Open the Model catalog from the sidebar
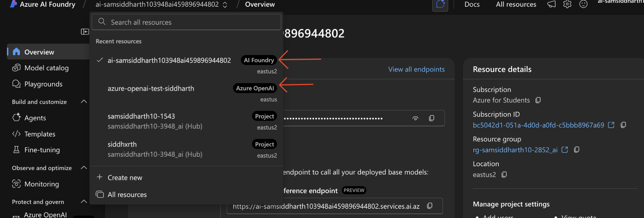The height and width of the screenshot is (218, 644). (46, 68)
